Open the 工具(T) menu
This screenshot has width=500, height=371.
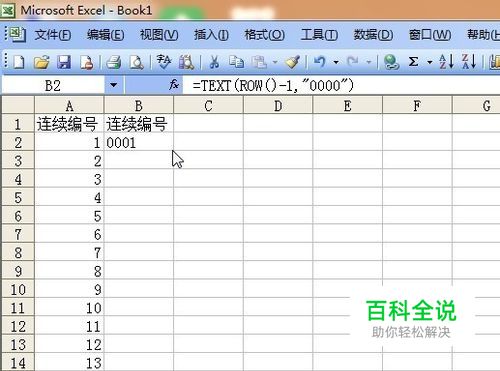click(x=319, y=35)
